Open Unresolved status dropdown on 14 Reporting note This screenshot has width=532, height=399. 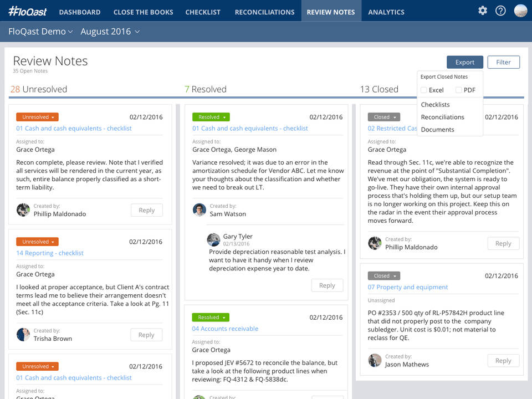[37, 242]
